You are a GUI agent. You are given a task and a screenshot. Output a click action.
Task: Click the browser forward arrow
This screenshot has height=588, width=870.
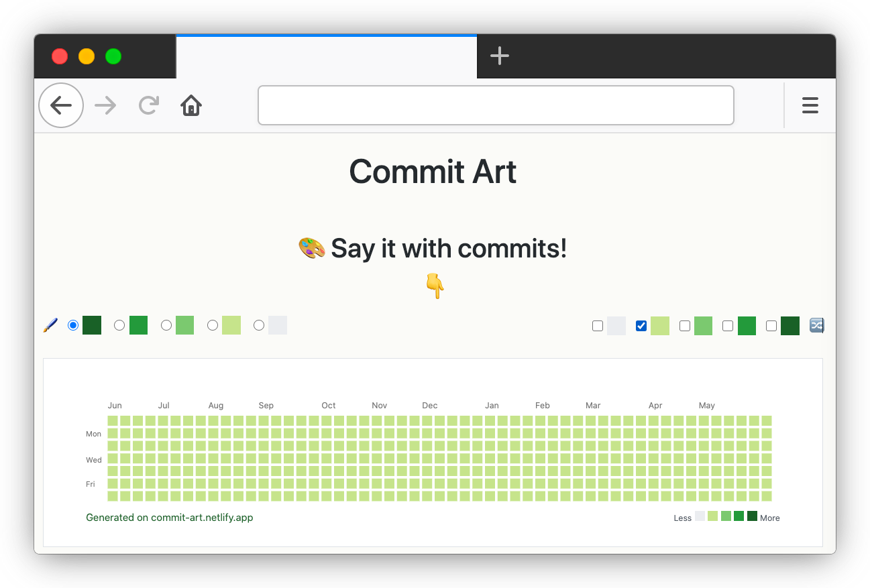[x=105, y=105]
